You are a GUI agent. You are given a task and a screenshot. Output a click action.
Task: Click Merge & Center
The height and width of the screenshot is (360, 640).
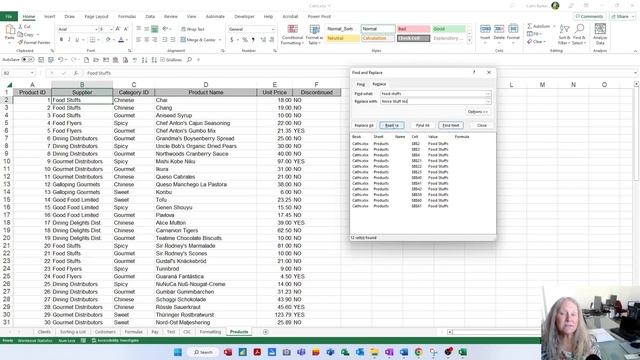[x=198, y=40]
